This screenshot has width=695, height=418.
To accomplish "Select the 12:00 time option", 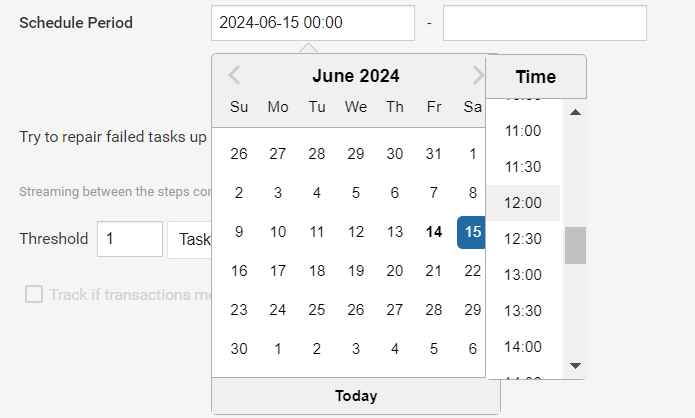I will (x=523, y=203).
